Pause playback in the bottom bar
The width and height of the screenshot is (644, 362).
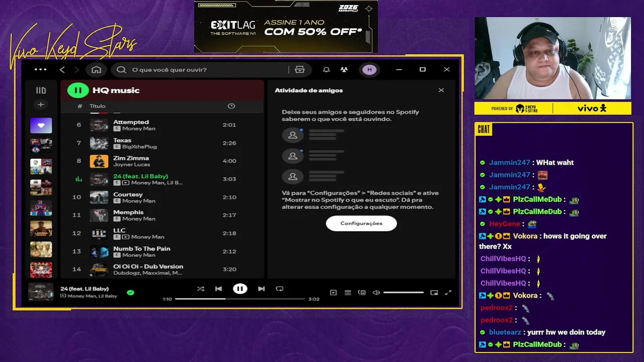pyautogui.click(x=240, y=289)
